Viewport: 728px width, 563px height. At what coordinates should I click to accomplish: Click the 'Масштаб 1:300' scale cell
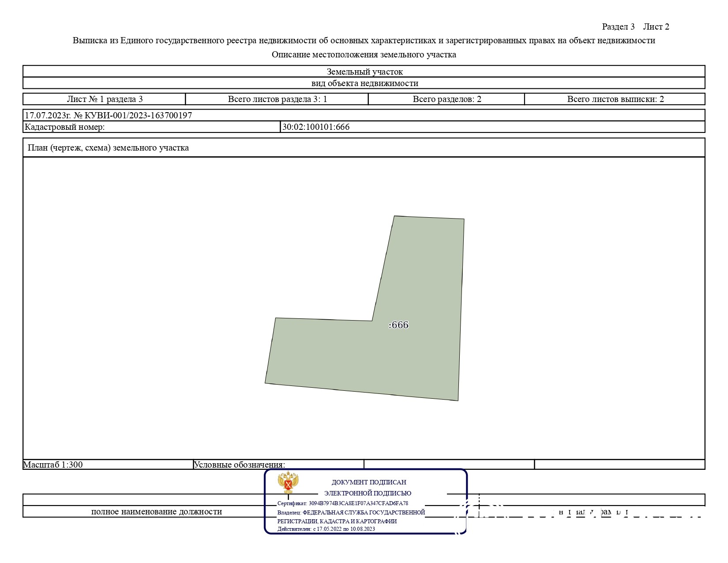click(x=53, y=465)
